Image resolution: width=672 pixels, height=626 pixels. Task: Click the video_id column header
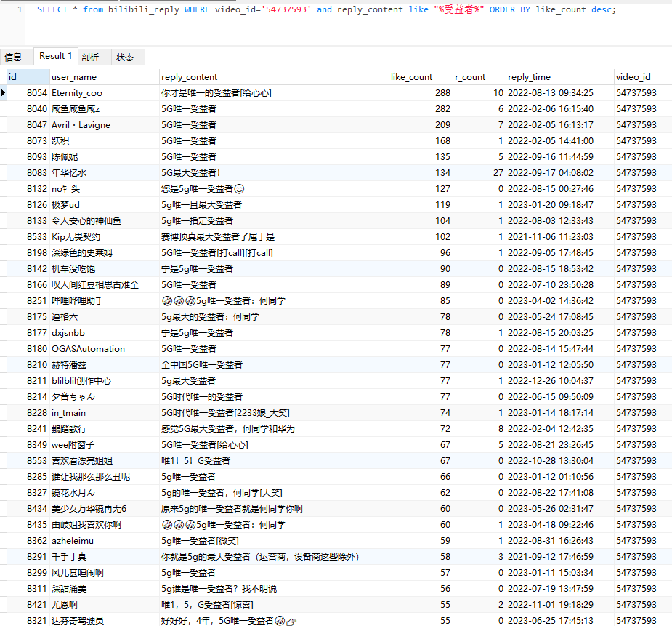point(643,77)
